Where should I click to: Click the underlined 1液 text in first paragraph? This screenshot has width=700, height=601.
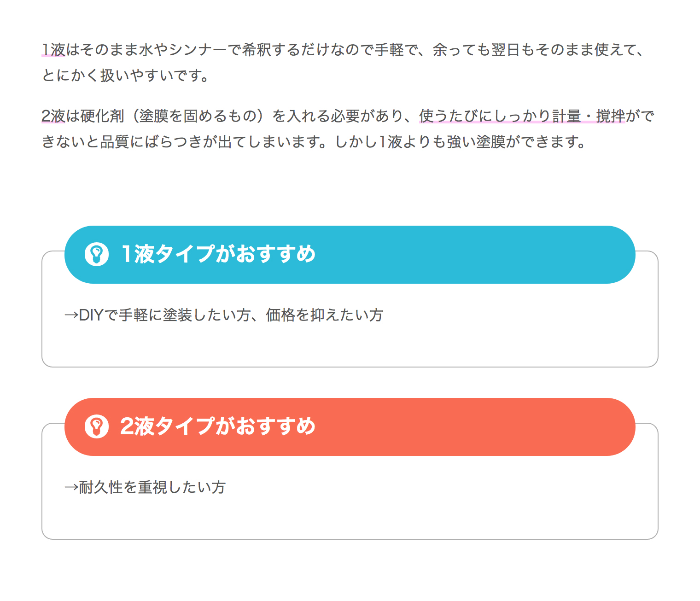coord(54,50)
